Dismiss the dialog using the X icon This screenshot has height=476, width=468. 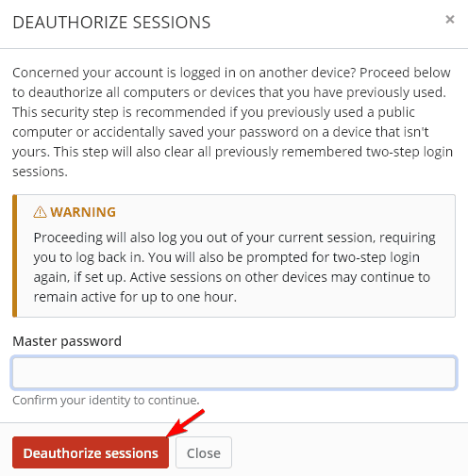pos(450,20)
